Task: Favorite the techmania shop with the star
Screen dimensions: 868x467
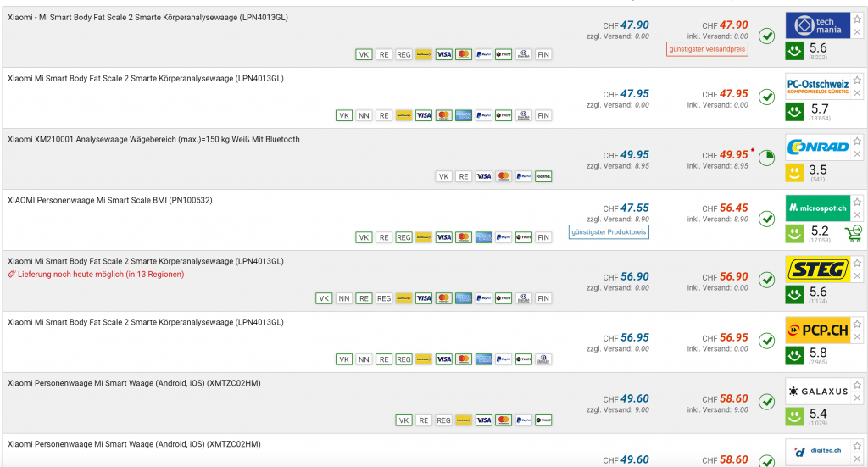Action: point(857,19)
